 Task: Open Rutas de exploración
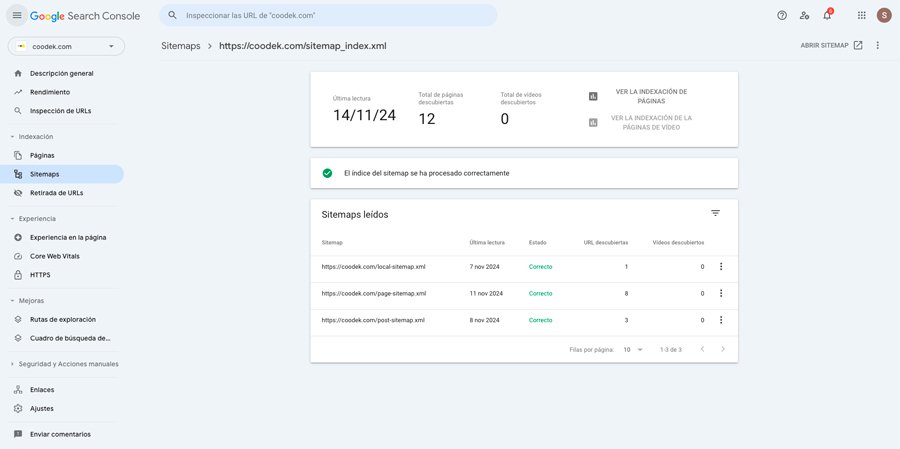(62, 319)
